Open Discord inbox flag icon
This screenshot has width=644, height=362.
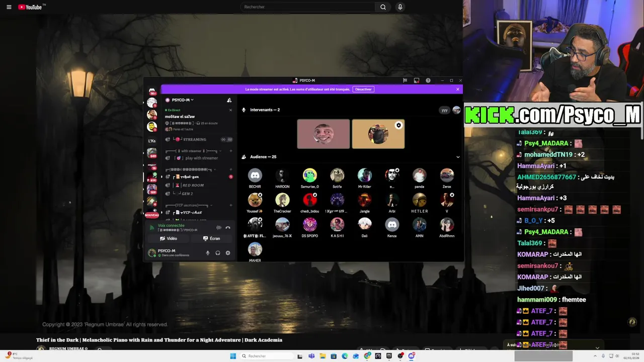tap(405, 80)
